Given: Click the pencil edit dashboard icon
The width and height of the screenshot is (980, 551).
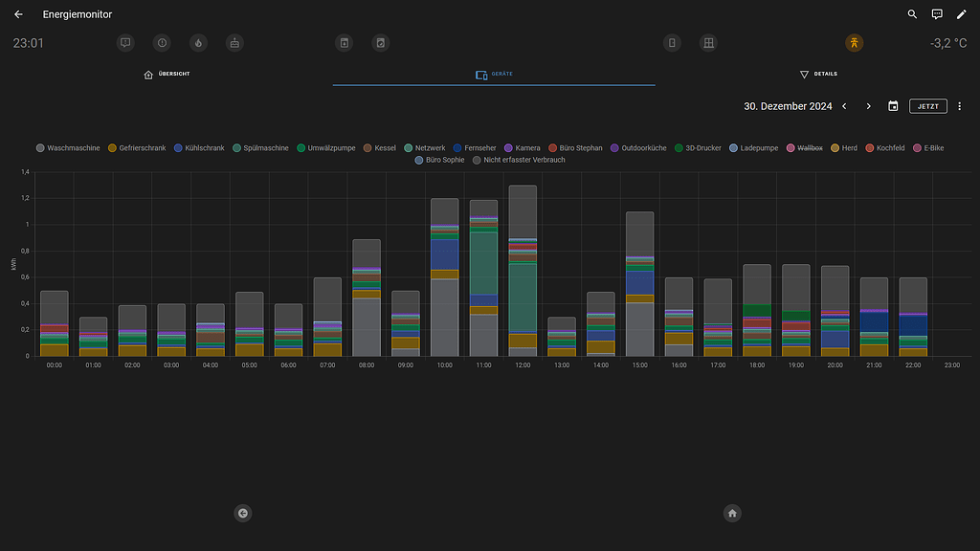Looking at the screenshot, I should click(961, 14).
